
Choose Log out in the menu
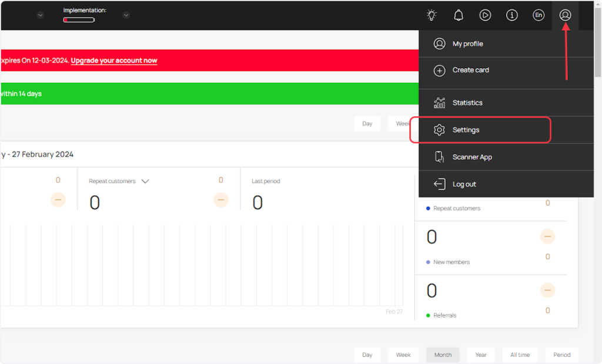point(464,184)
